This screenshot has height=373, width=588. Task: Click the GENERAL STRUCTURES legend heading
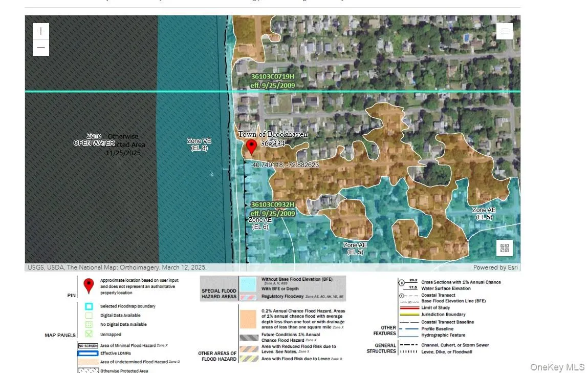click(381, 348)
